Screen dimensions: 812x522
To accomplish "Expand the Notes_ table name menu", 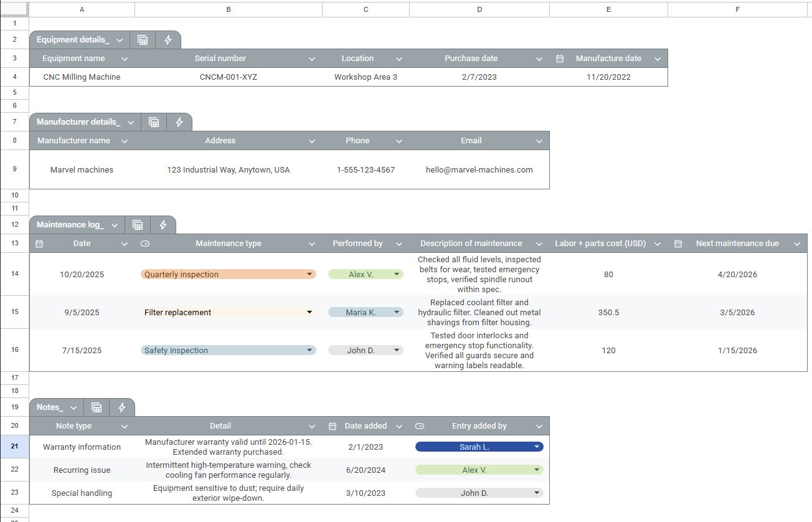I will coord(72,407).
